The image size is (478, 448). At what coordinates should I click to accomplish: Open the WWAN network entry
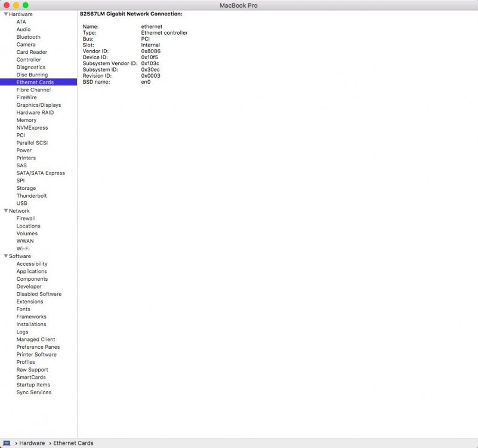pos(25,241)
